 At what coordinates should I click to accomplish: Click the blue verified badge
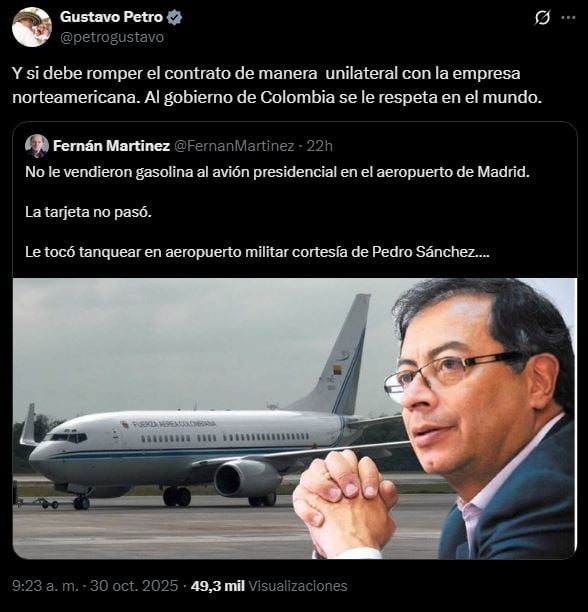174,17
